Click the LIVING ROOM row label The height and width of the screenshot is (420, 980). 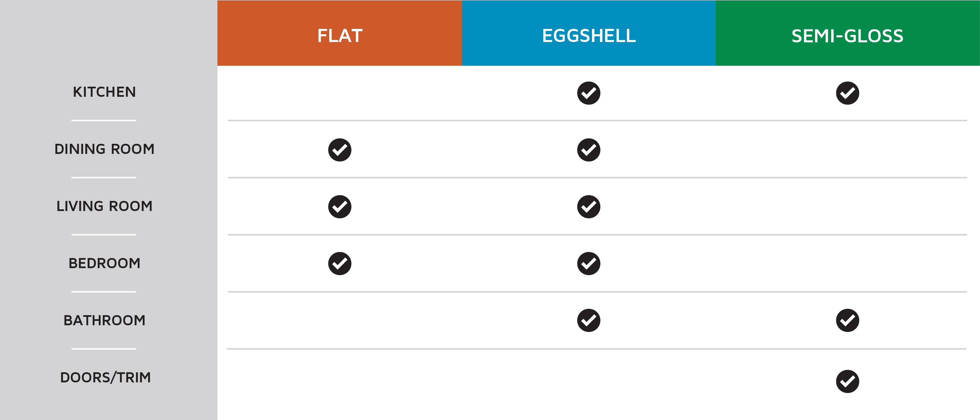pos(104,206)
